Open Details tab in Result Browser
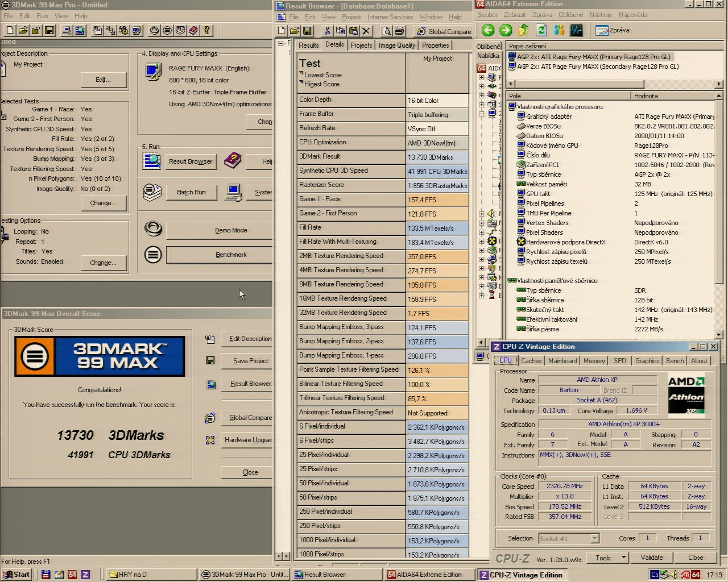The width and height of the screenshot is (728, 582). [334, 44]
